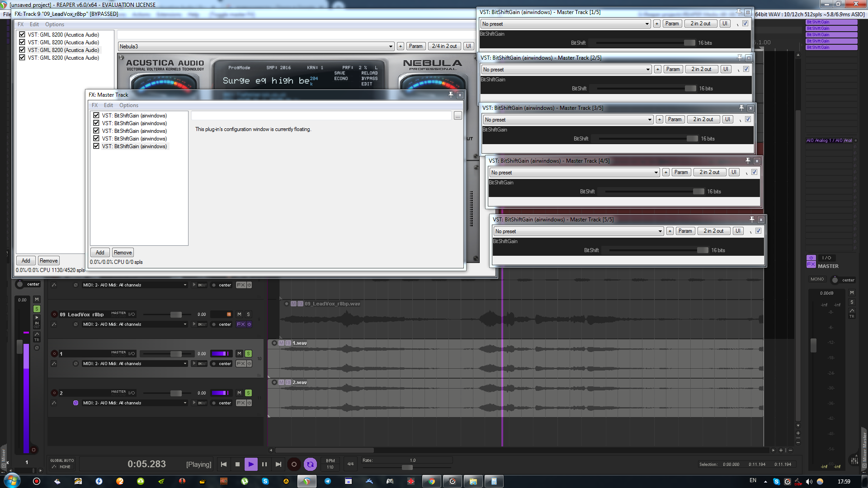Click the BPM 110 tempo field
The height and width of the screenshot is (488, 868).
(x=330, y=464)
